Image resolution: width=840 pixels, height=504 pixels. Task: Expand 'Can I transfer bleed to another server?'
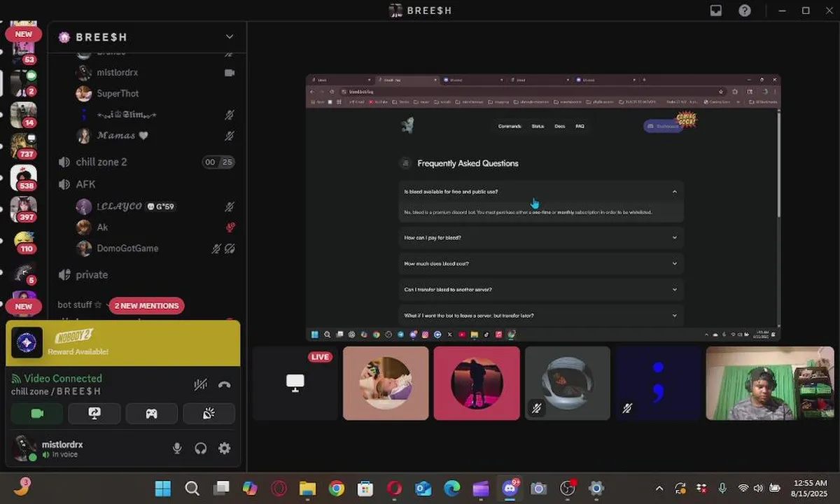[x=541, y=289]
